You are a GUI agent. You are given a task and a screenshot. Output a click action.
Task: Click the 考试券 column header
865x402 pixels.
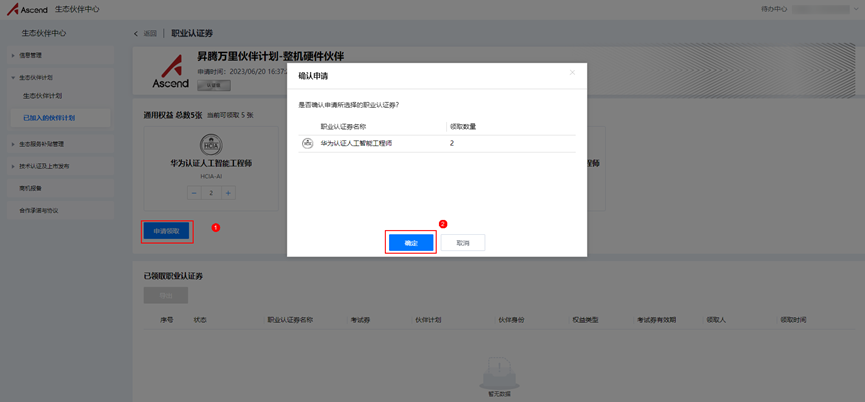click(x=360, y=320)
